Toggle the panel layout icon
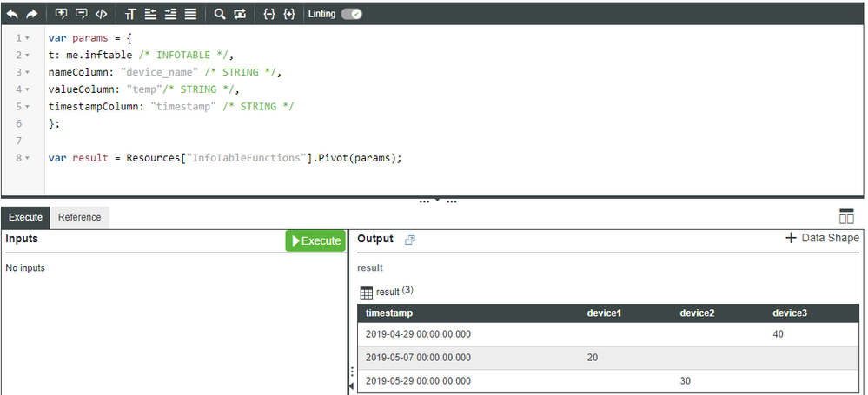The image size is (868, 395). click(x=846, y=216)
